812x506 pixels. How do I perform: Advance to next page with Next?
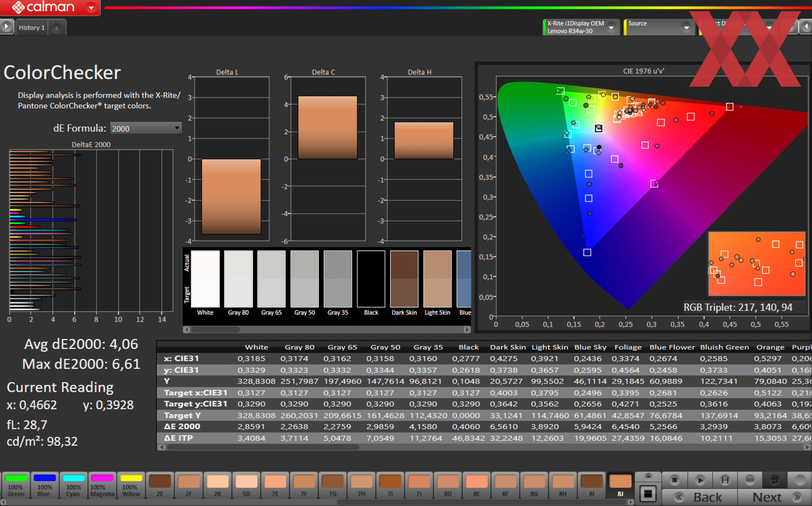click(x=775, y=497)
